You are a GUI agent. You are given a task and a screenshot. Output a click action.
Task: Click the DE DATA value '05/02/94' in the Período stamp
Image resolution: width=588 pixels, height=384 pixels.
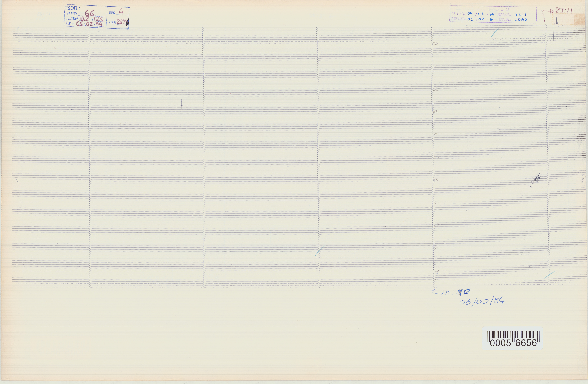pos(481,14)
